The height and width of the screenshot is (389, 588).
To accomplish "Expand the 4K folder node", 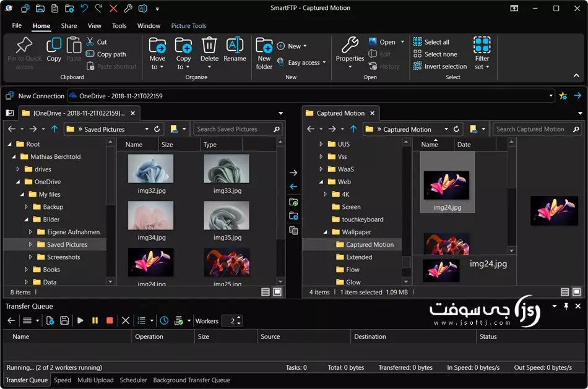I will (x=325, y=194).
